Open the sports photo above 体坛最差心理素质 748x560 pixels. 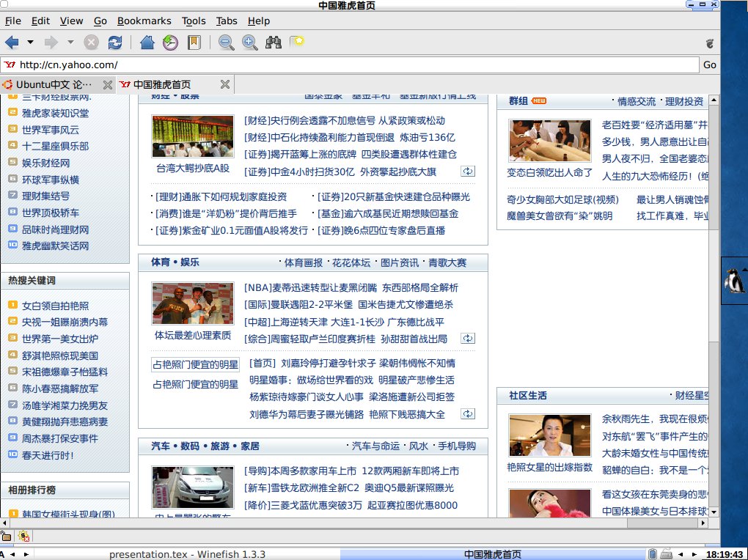193,303
